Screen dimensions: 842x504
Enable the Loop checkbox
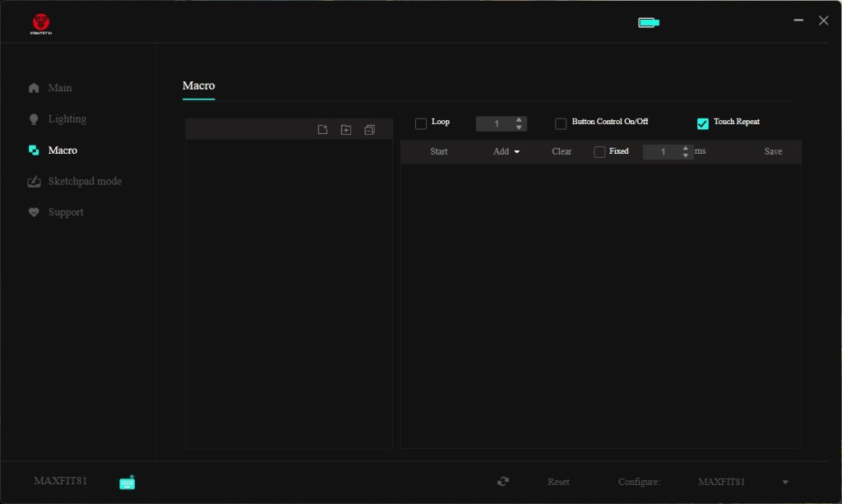point(421,123)
